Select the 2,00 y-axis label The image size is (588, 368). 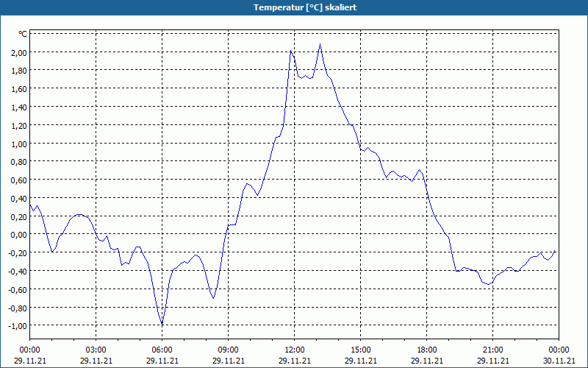19,52
